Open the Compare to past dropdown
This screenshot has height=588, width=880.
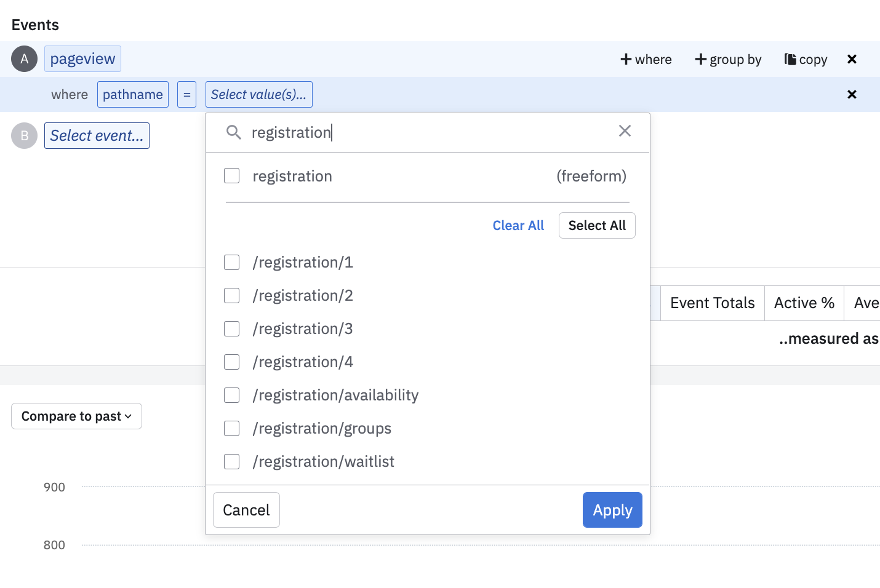pyautogui.click(x=76, y=416)
